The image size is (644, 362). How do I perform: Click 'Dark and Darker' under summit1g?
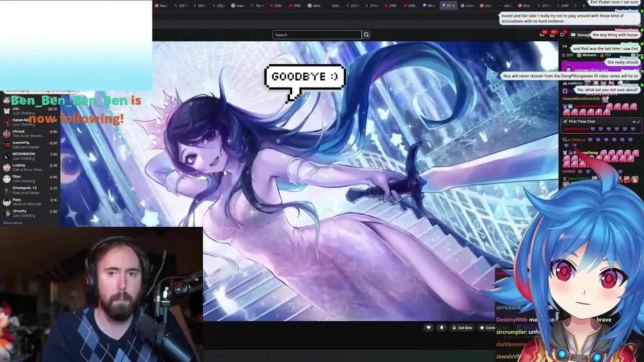[x=26, y=147]
